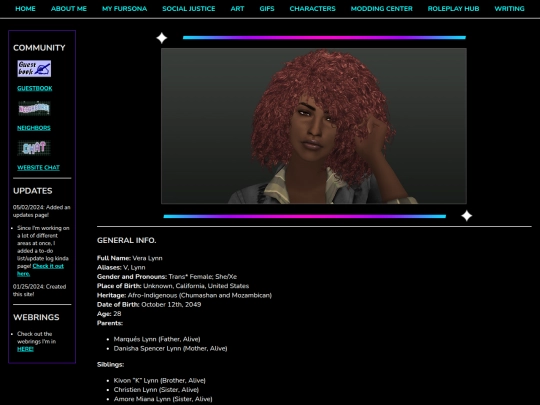Open the Home page in navigation
Image resolution: width=540 pixels, height=405 pixels.
pyautogui.click(x=25, y=9)
